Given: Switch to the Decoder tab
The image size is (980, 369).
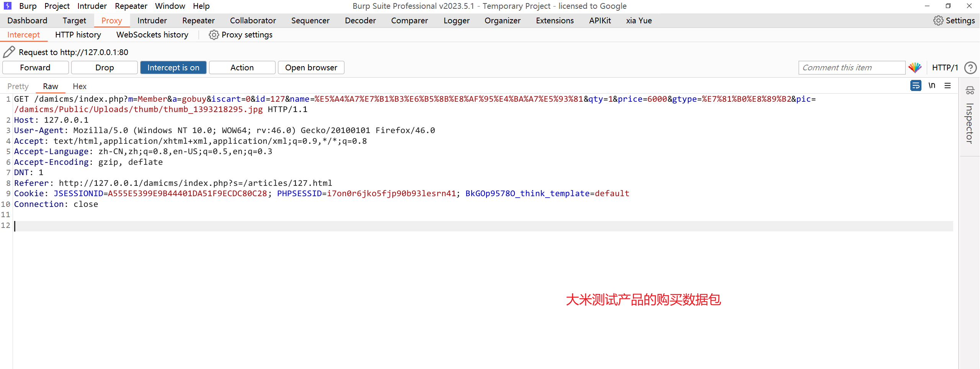Looking at the screenshot, I should pos(360,21).
